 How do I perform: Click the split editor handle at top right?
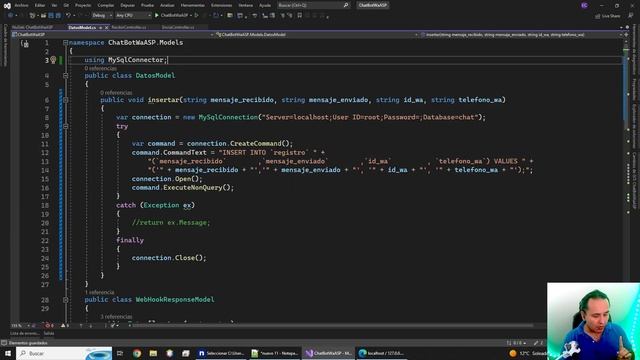click(x=626, y=35)
